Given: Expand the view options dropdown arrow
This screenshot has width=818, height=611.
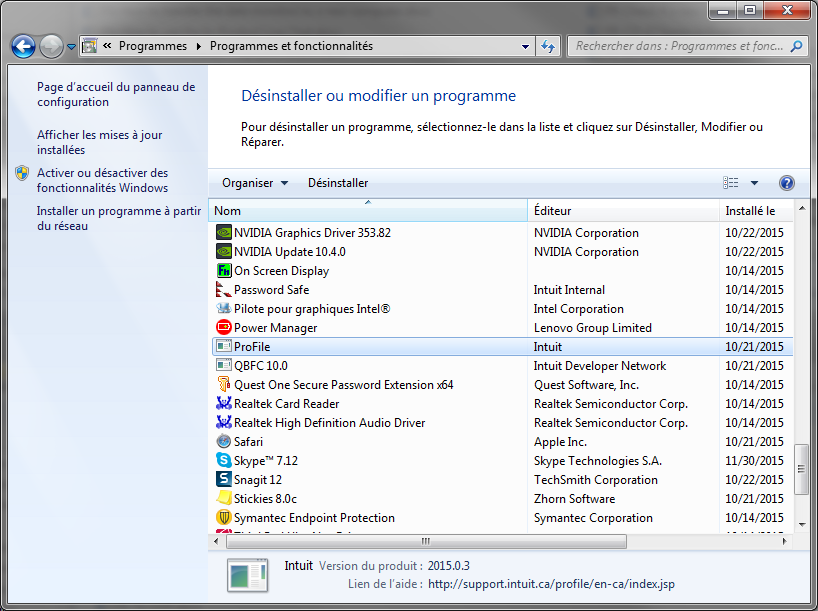Looking at the screenshot, I should click(x=754, y=183).
